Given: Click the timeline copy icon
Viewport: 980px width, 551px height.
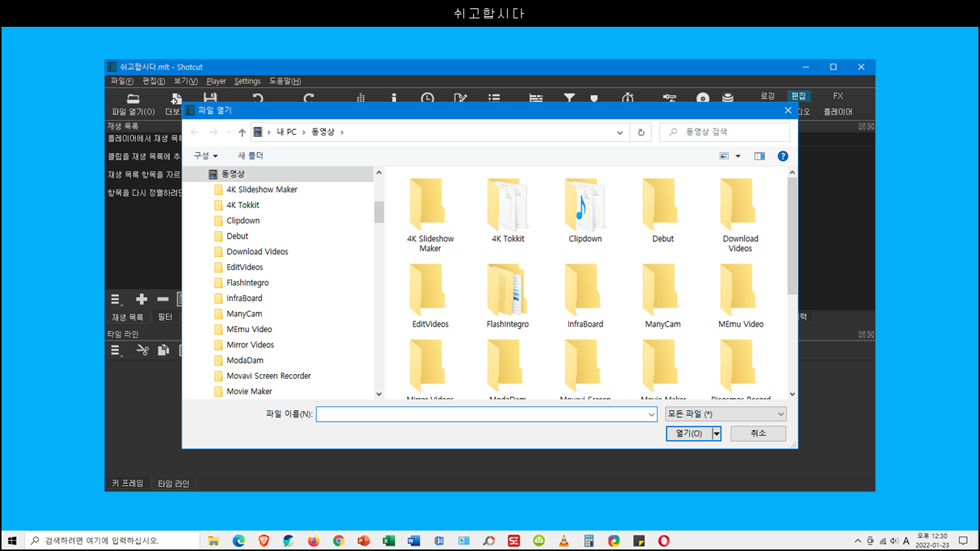Looking at the screenshot, I should (163, 350).
